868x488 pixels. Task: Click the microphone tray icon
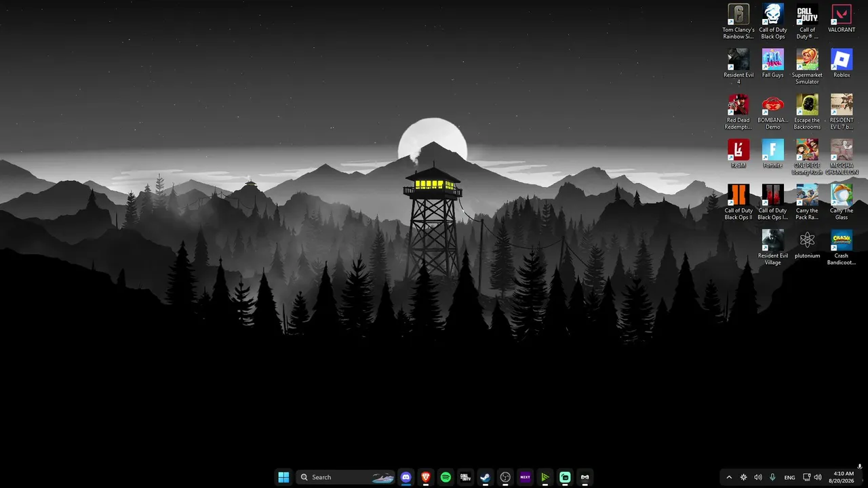tap(772, 477)
